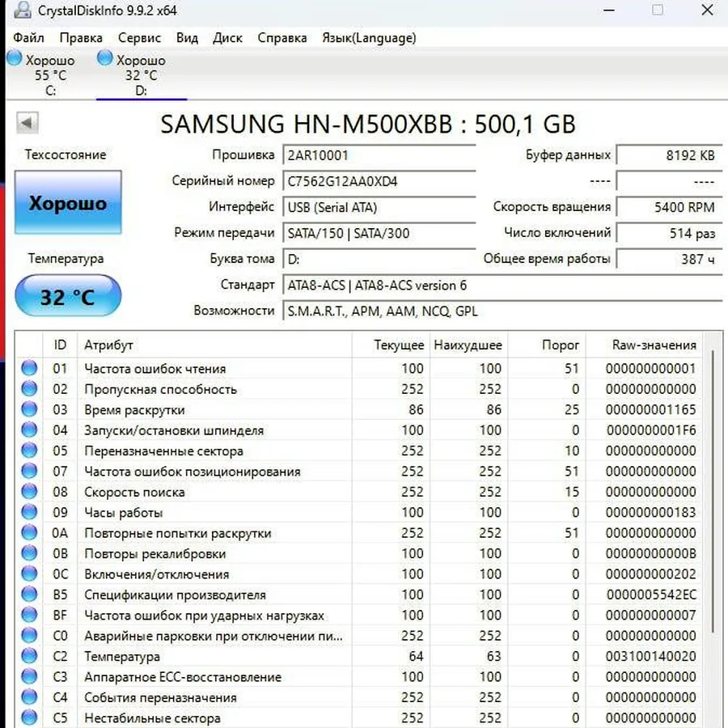Click the status orb for attribute 07
The image size is (728, 728).
29,471
